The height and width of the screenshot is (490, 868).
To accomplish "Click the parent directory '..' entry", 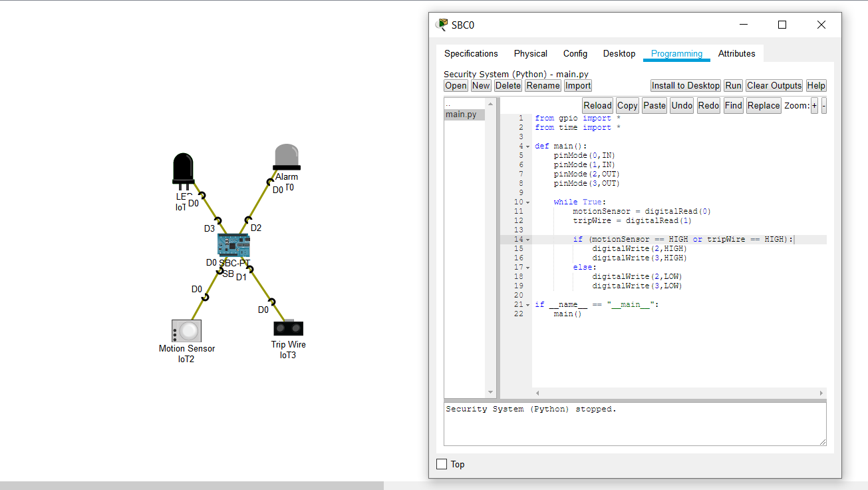I will point(464,105).
